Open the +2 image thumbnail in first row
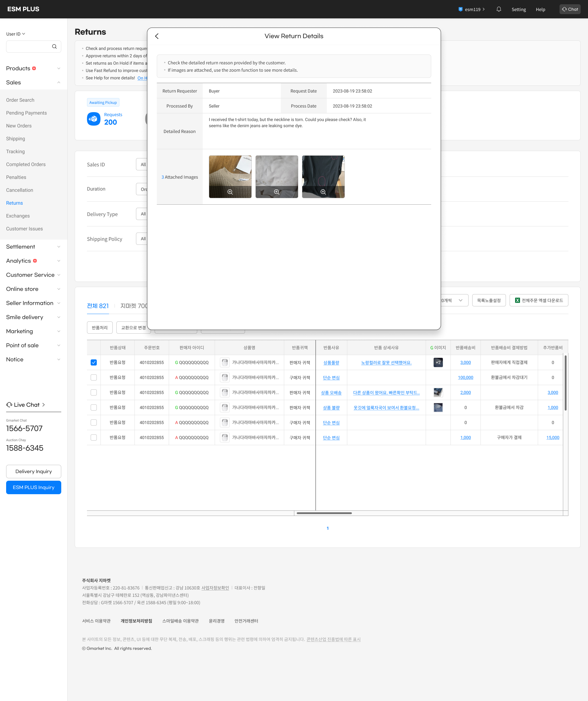This screenshot has height=701, width=588. pos(438,362)
